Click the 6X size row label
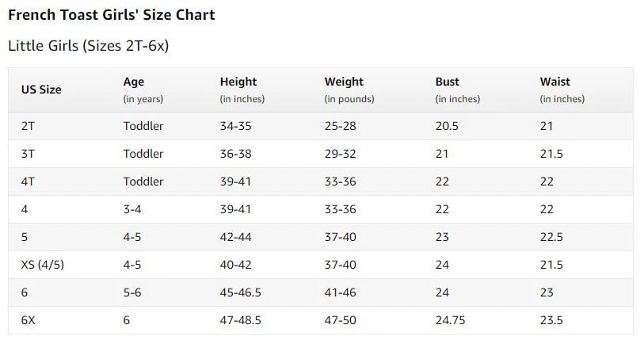 (x=28, y=320)
